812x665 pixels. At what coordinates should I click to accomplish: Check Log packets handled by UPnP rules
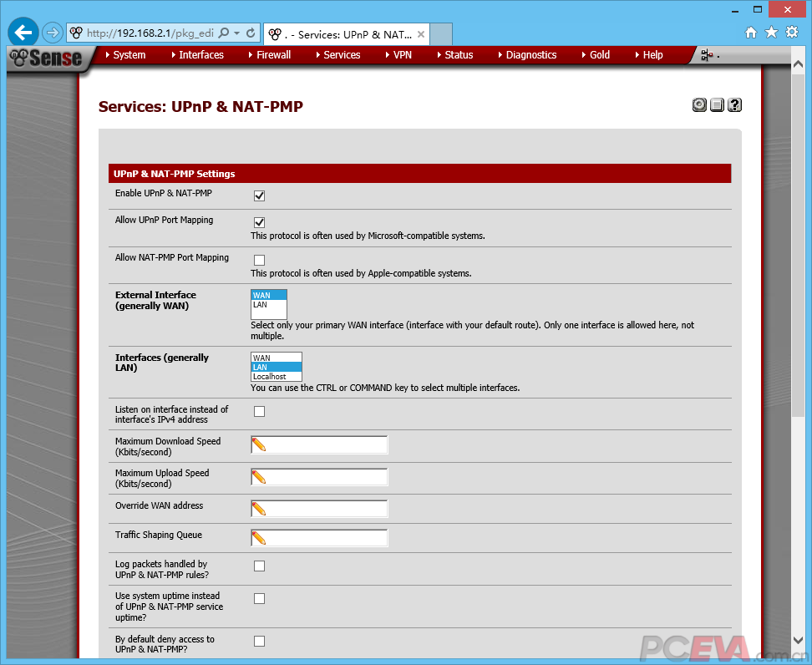(x=259, y=566)
